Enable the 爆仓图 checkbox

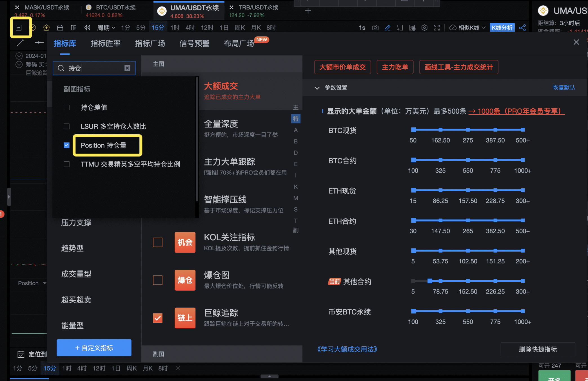[x=158, y=280]
